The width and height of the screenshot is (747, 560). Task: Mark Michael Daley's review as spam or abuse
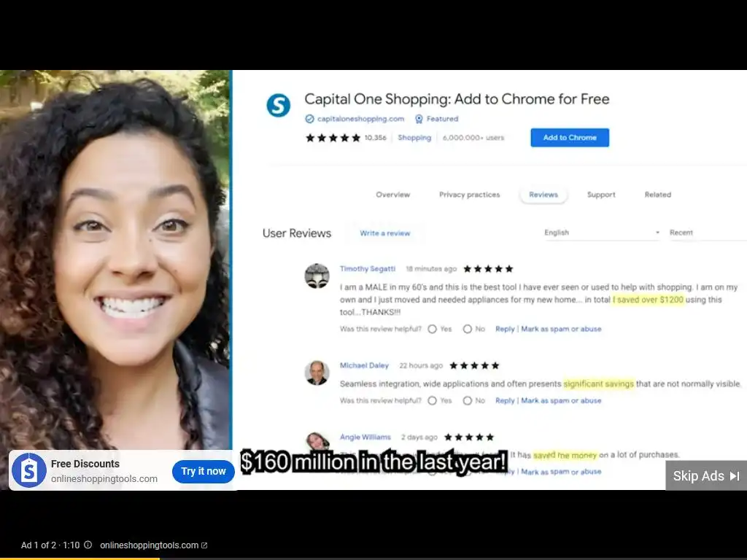[x=561, y=401]
